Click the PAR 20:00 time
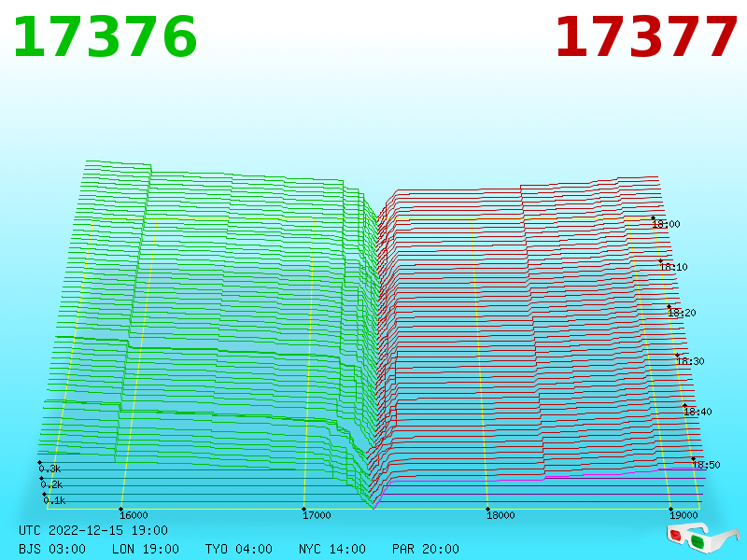 (x=426, y=549)
